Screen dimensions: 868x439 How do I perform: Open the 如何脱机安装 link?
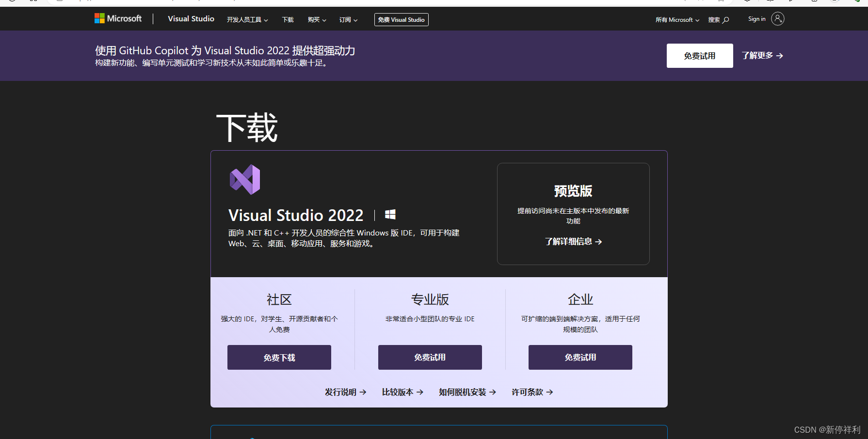pyautogui.click(x=467, y=392)
